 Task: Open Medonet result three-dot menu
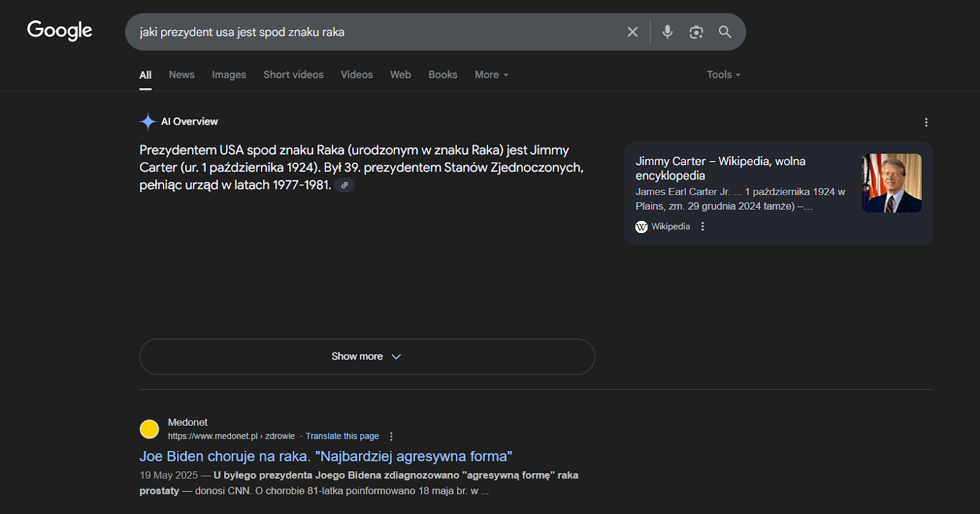coord(391,436)
